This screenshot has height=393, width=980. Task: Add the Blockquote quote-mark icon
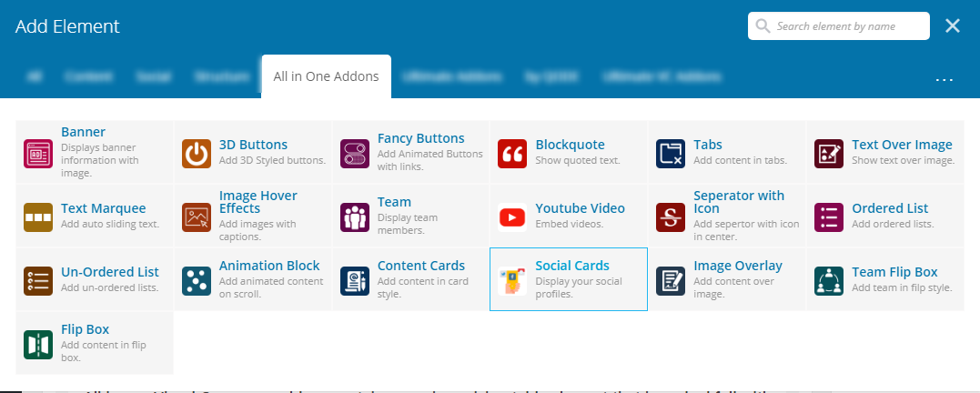point(512,154)
